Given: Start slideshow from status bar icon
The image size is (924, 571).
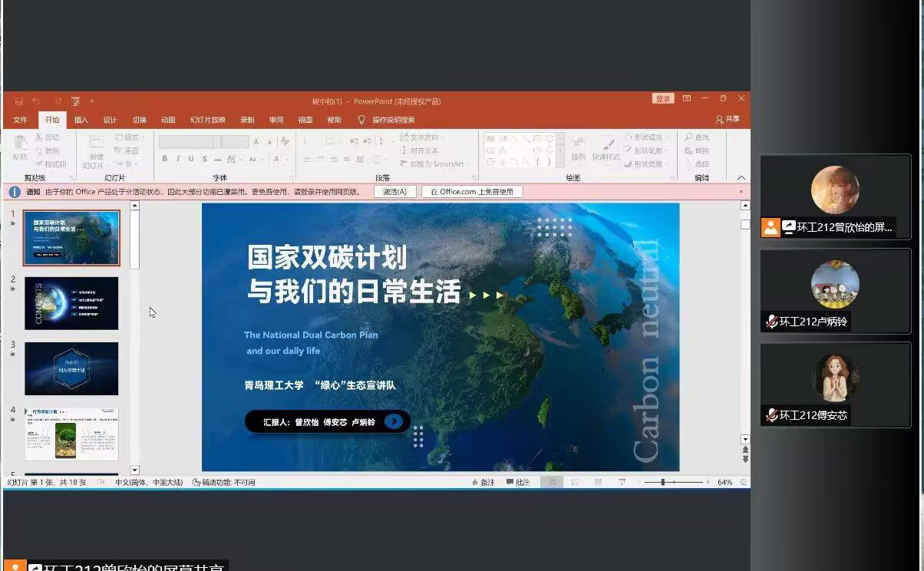Looking at the screenshot, I should (622, 482).
